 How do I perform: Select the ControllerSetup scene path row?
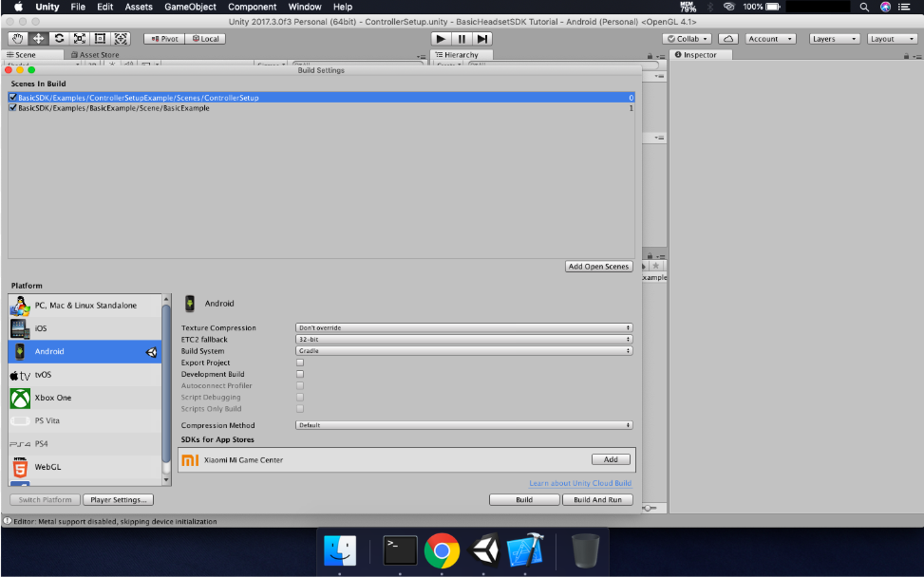click(x=321, y=98)
